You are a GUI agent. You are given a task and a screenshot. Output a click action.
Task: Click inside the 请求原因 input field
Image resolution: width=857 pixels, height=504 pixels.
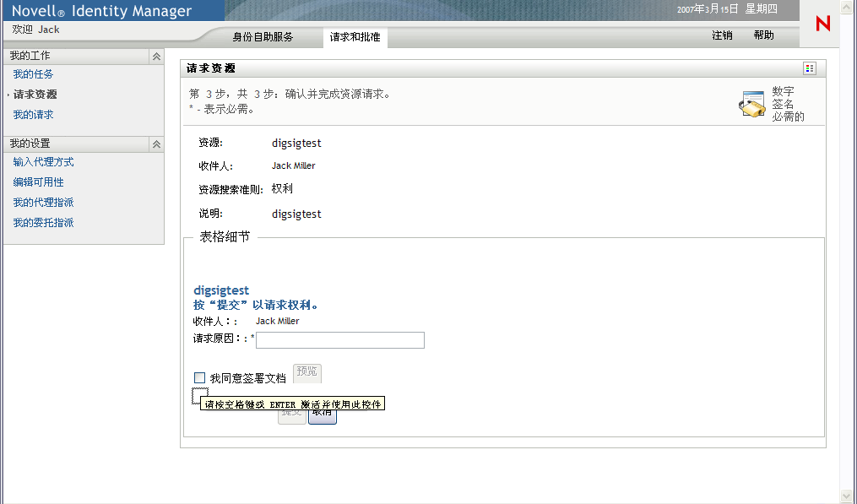pyautogui.click(x=340, y=340)
